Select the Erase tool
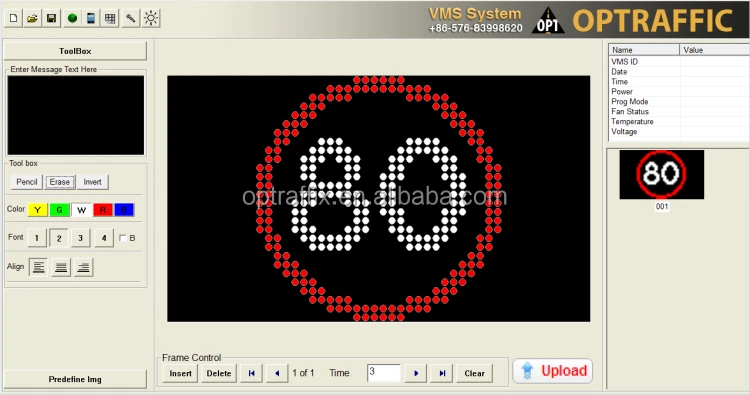The width and height of the screenshot is (750, 395). point(60,182)
